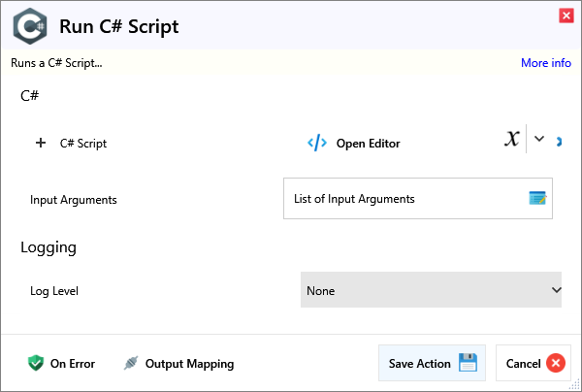
Task: Expand the chevron next to variable icon
Action: coord(540,140)
